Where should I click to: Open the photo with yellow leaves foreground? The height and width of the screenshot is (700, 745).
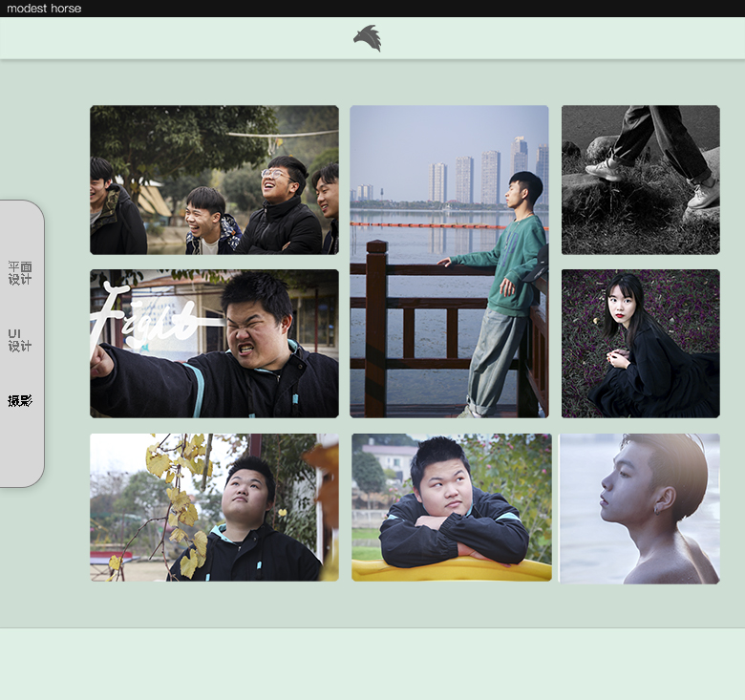[x=214, y=507]
